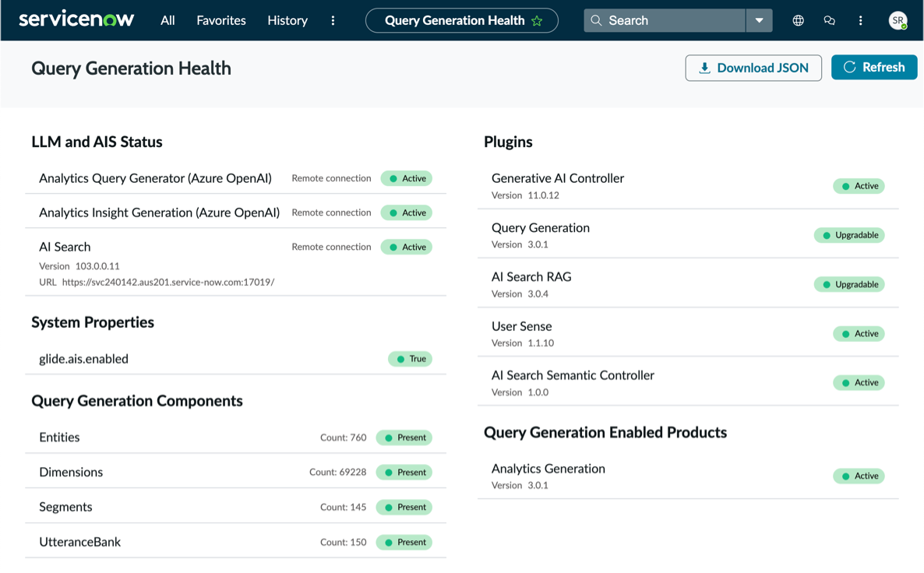Open more navigation options next to History

(x=333, y=20)
